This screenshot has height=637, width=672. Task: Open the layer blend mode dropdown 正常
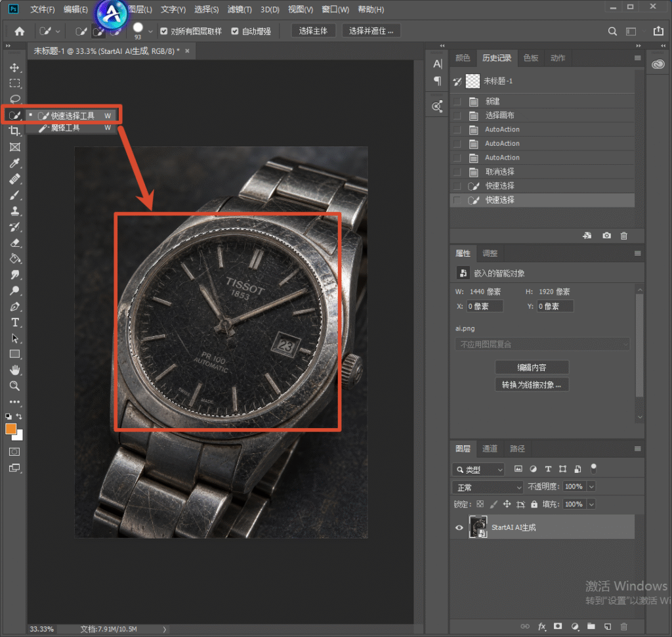pos(488,487)
